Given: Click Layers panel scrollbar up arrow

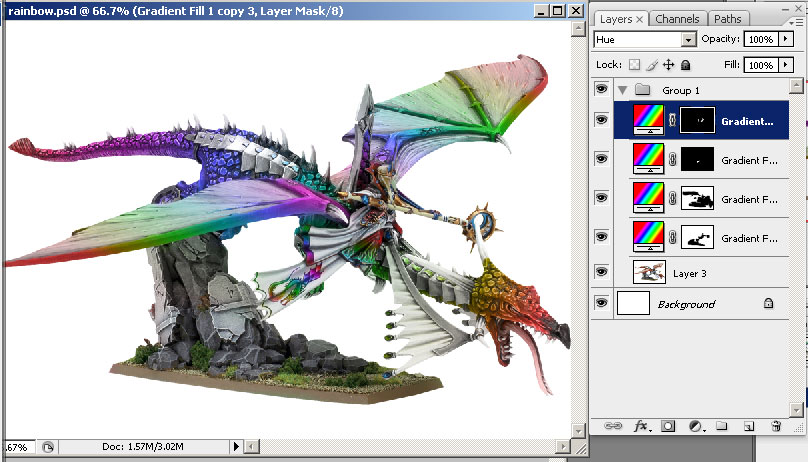Looking at the screenshot, I should click(796, 85).
